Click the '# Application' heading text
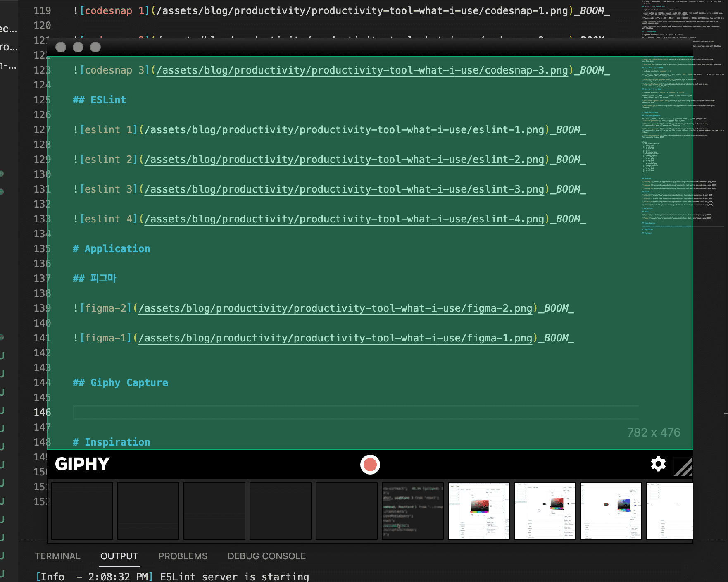 tap(112, 249)
